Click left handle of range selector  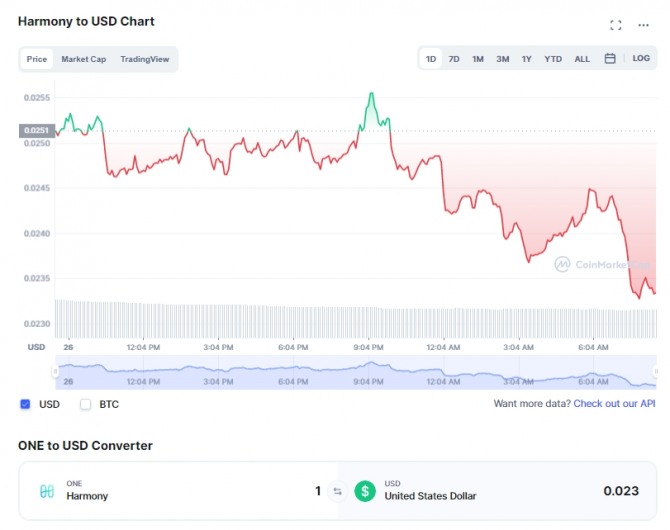[x=56, y=372]
